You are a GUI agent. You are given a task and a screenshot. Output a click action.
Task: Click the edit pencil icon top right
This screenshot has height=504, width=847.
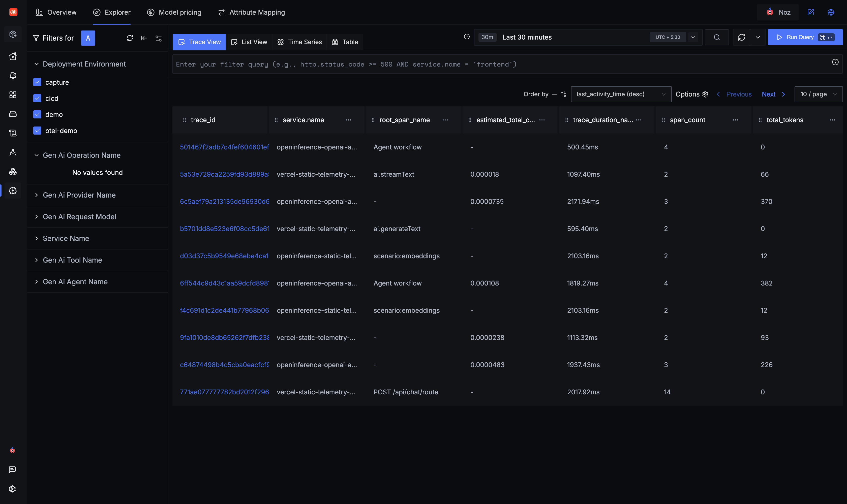[x=811, y=12]
